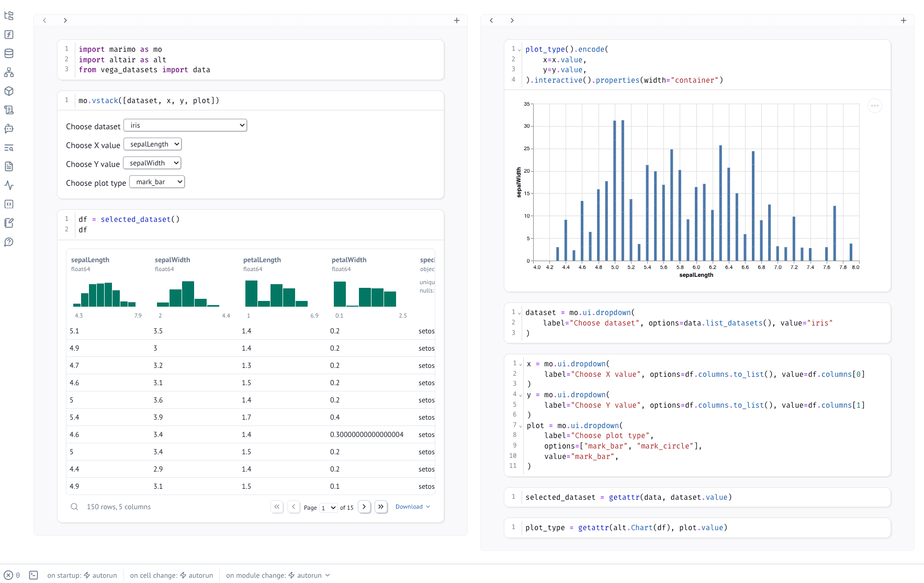This screenshot has height=583, width=924.
Task: Open the Choose dataset dropdown
Action: (x=185, y=126)
